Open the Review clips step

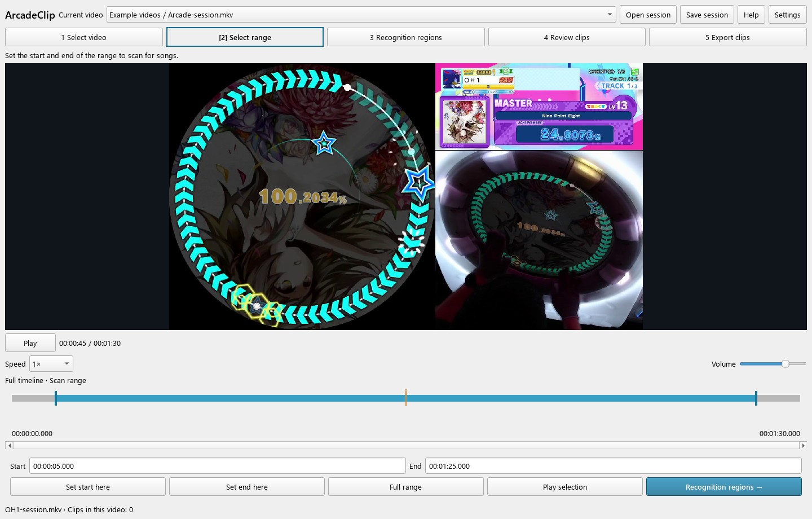point(567,37)
